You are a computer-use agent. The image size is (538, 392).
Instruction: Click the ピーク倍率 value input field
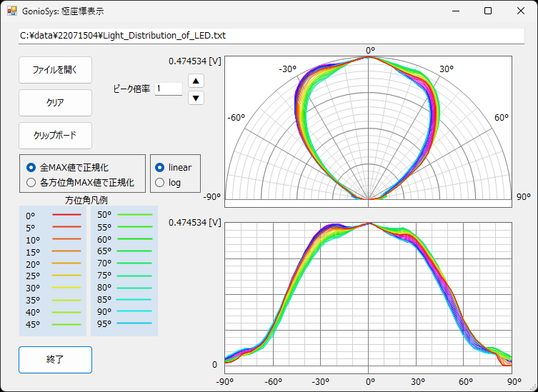(168, 89)
